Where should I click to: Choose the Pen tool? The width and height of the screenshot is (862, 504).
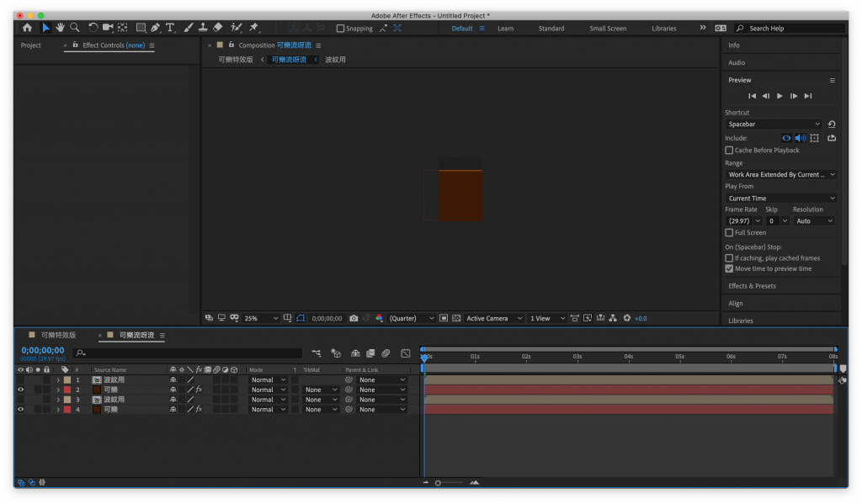click(156, 28)
